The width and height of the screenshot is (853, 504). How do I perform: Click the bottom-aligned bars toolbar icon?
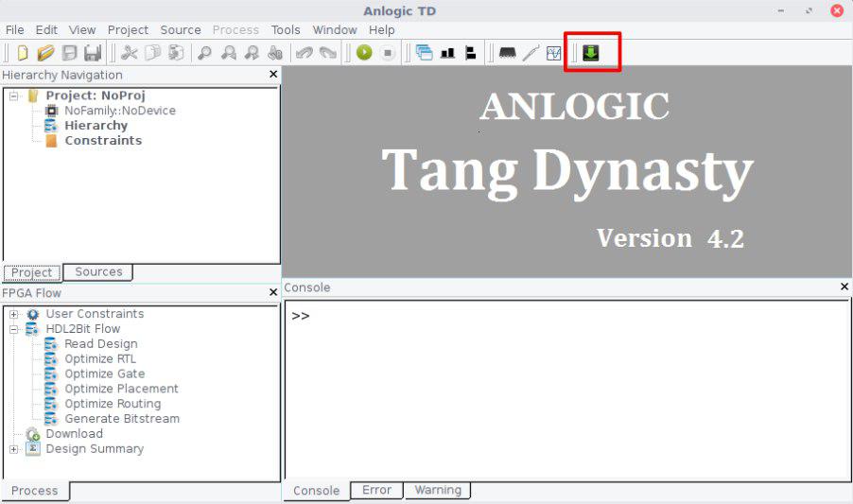point(447,53)
